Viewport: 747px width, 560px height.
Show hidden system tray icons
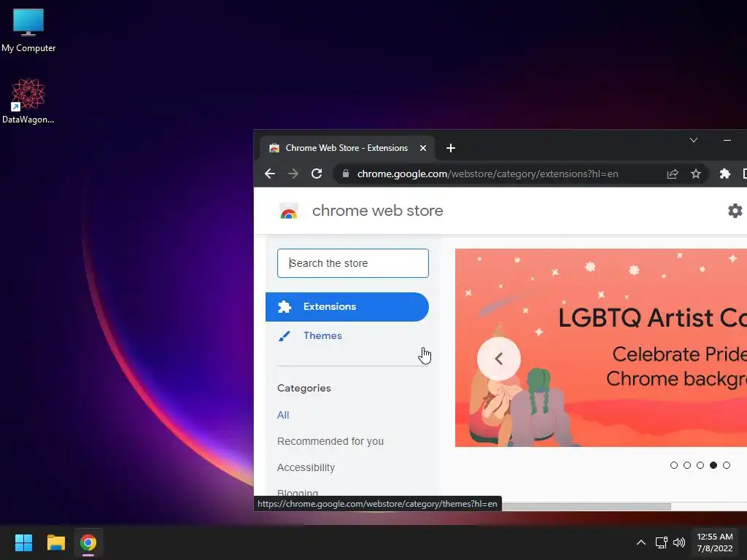tap(640, 542)
